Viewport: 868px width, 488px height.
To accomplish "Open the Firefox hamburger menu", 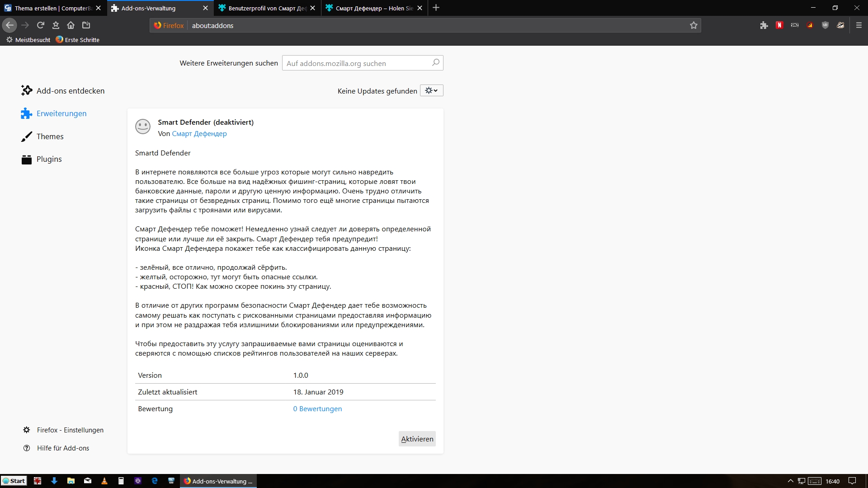I will coord(859,25).
